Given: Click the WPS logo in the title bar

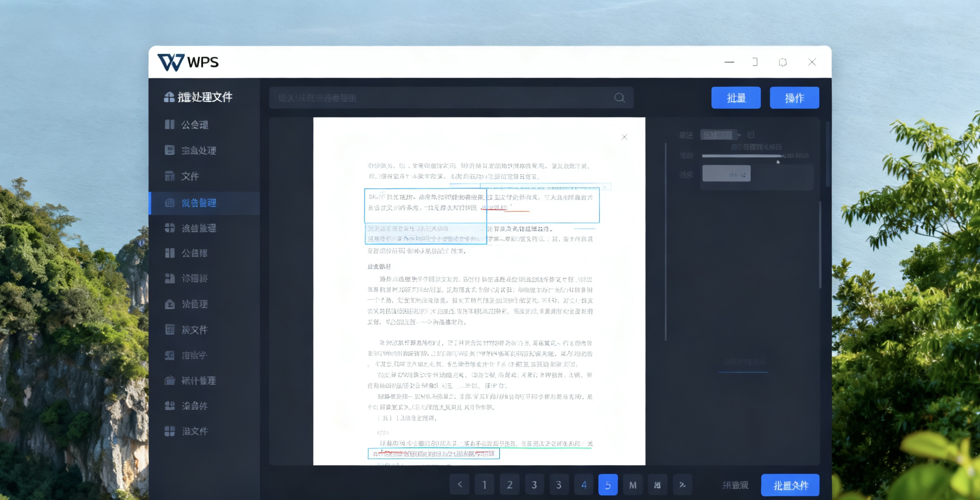Looking at the screenshot, I should (x=171, y=62).
